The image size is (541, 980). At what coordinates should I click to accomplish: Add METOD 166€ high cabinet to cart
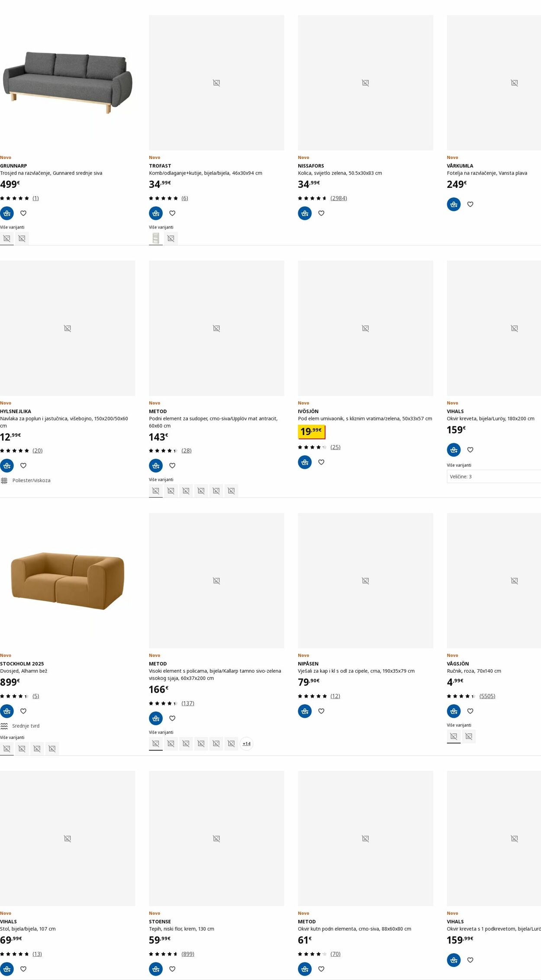[x=156, y=718]
